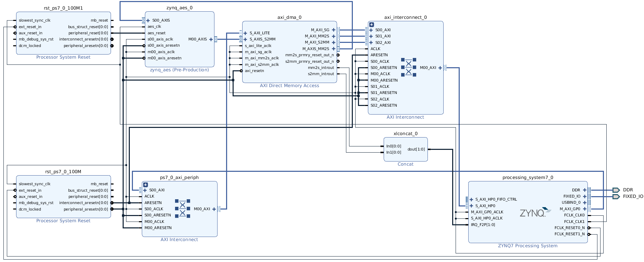
Task: Select the xlconcat_0 block title
Action: coord(406,134)
